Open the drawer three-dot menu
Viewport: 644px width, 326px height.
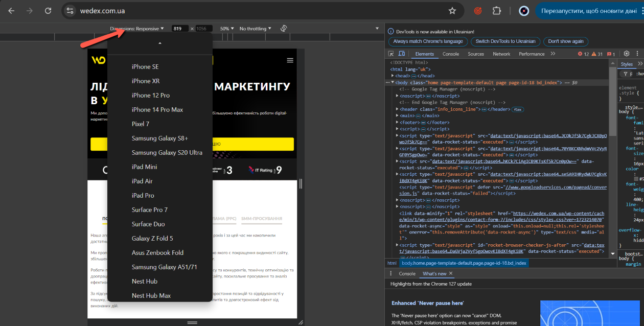pos(391,273)
